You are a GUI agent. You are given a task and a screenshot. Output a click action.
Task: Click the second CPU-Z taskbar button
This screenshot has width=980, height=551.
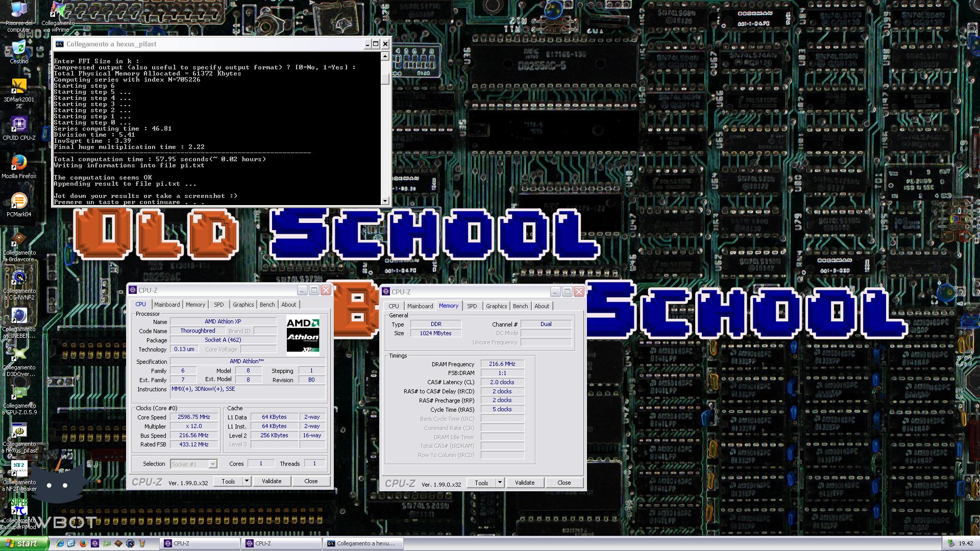(x=282, y=543)
